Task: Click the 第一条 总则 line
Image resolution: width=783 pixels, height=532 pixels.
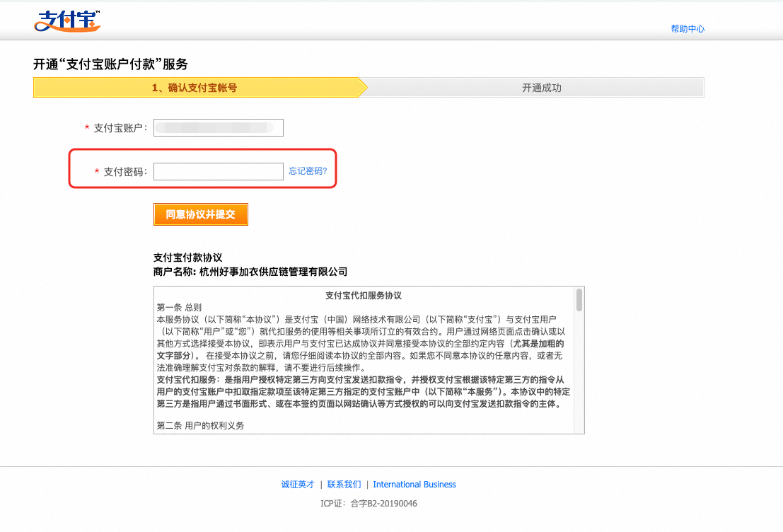Action: click(179, 308)
